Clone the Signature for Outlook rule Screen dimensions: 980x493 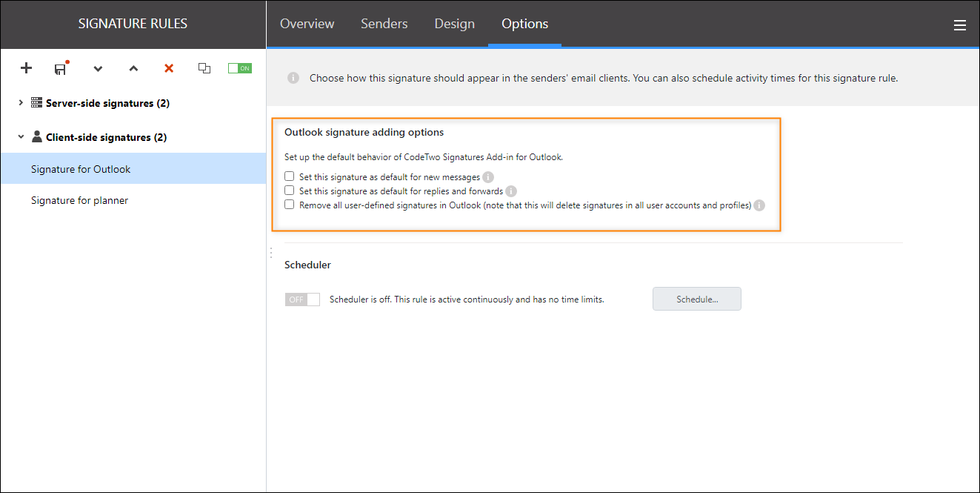coord(204,68)
